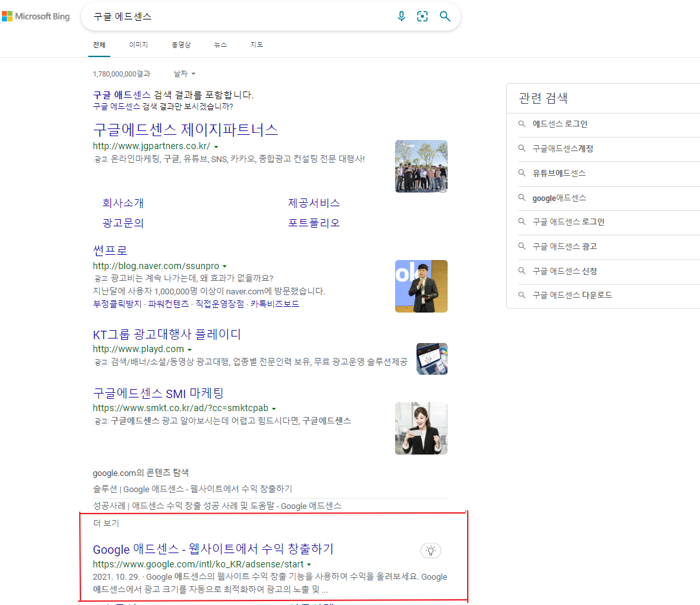Click 솔루션 | Google 애드센스 content link

click(193, 489)
